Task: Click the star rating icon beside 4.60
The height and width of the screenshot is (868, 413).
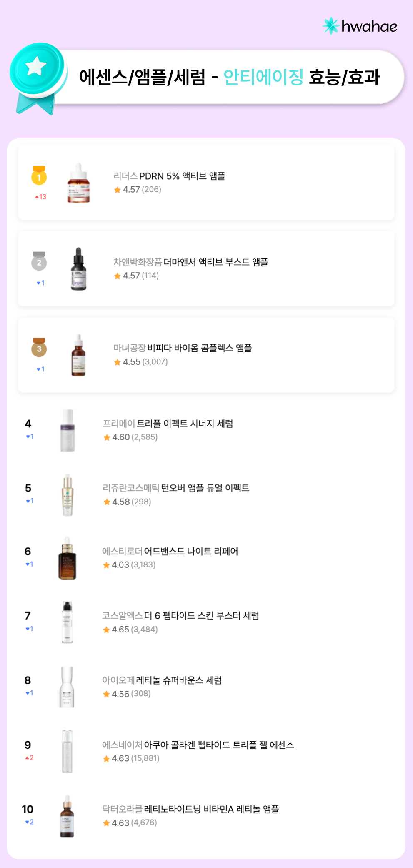Action: click(107, 437)
